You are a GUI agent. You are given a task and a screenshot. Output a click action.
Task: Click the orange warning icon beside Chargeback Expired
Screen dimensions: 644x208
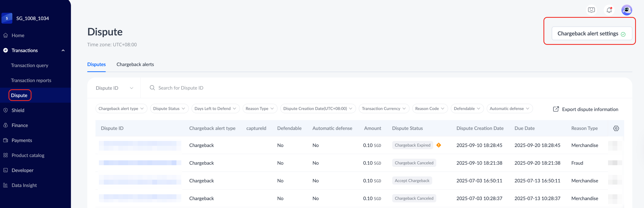click(438, 145)
